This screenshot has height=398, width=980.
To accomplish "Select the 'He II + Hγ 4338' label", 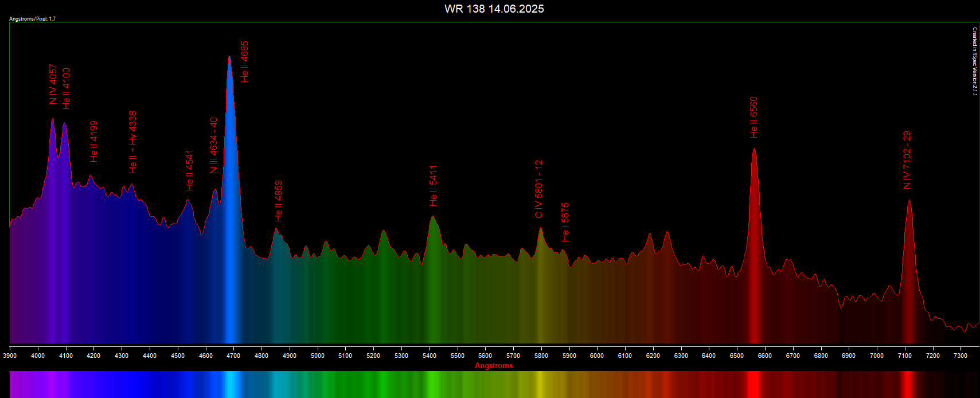I will [x=133, y=142].
